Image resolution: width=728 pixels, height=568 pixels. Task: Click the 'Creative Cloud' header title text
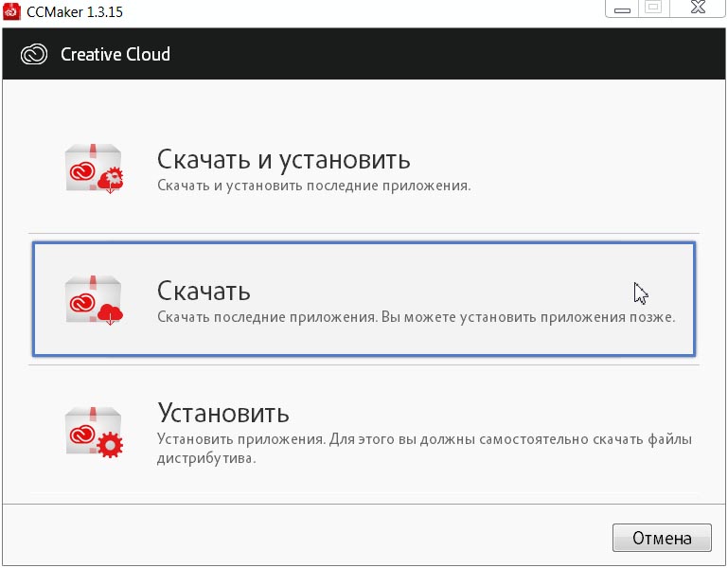click(115, 54)
